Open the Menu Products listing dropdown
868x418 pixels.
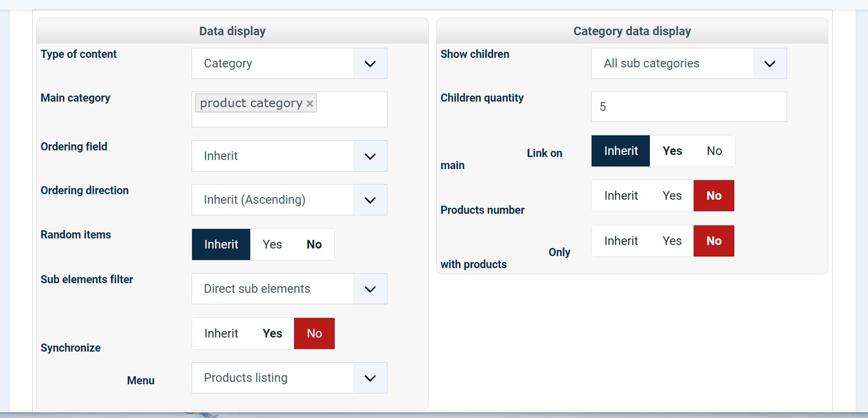coord(289,378)
